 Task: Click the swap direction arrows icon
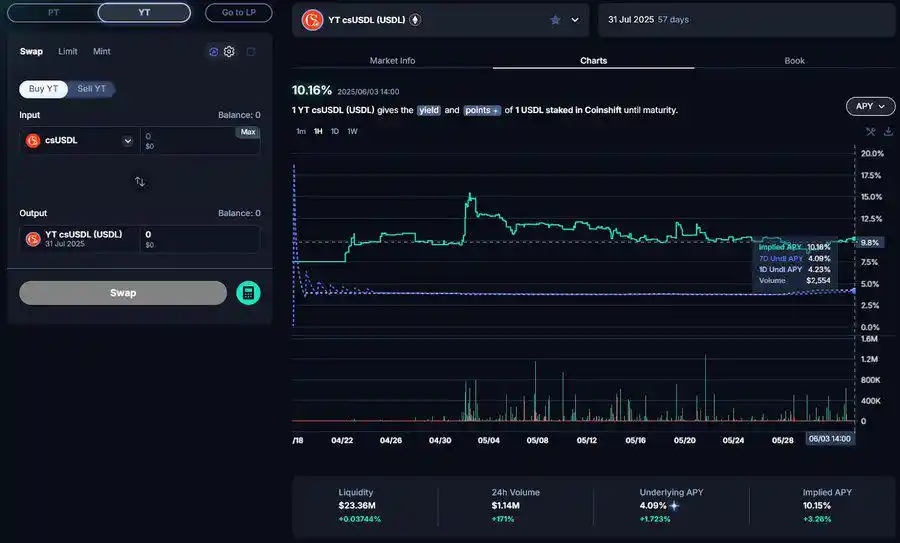click(x=140, y=182)
